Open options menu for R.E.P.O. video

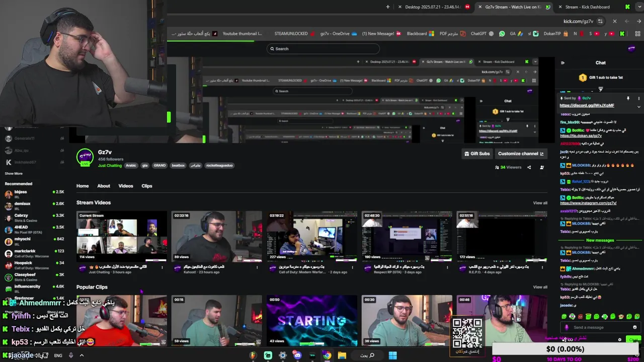point(542,267)
